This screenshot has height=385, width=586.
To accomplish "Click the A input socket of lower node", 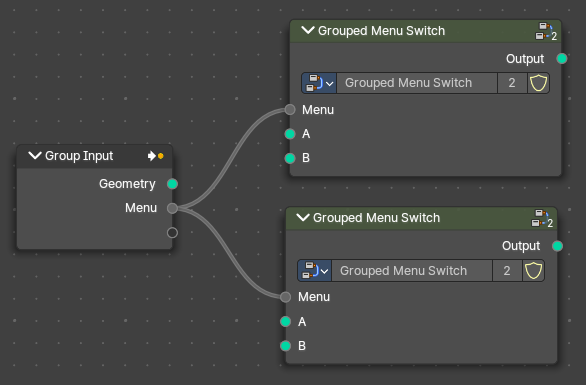I will click(286, 321).
